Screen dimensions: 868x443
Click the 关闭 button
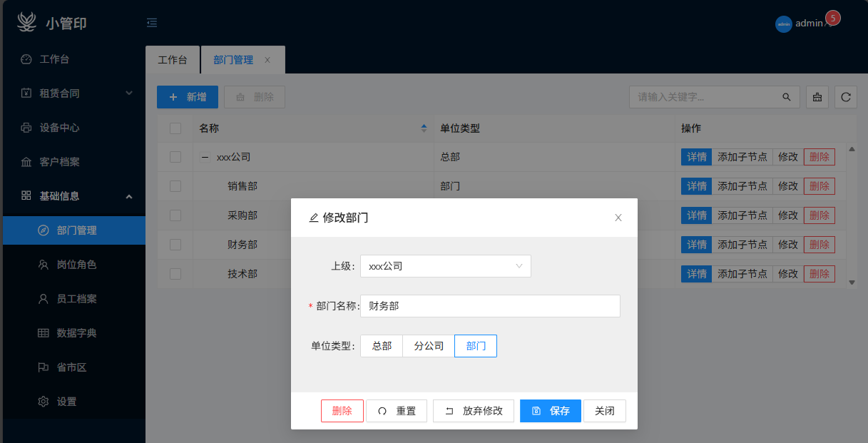pyautogui.click(x=605, y=411)
